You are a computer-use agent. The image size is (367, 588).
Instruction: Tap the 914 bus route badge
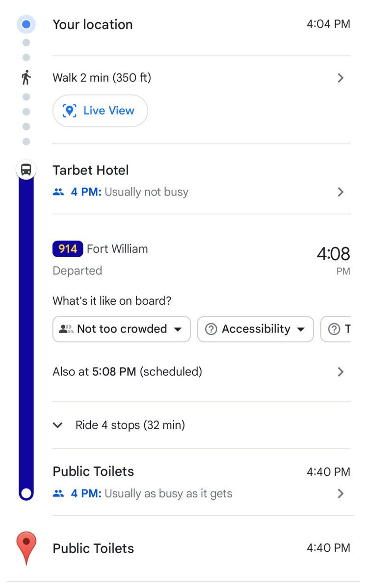click(x=68, y=249)
